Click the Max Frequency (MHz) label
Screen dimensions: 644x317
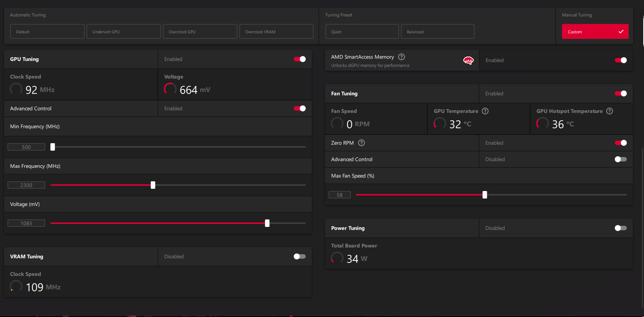point(35,166)
